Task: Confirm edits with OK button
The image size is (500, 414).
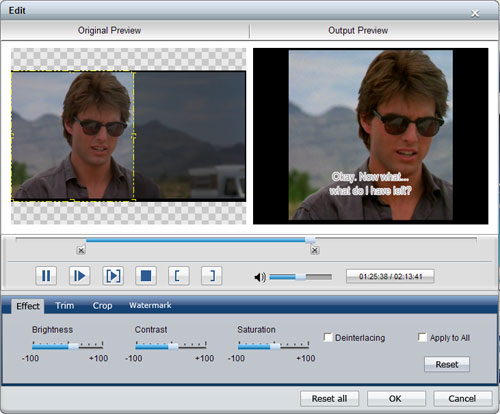Action: point(396,399)
